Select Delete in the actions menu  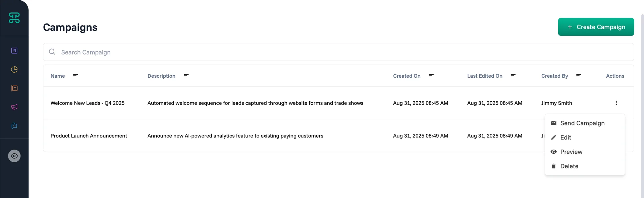coord(569,166)
